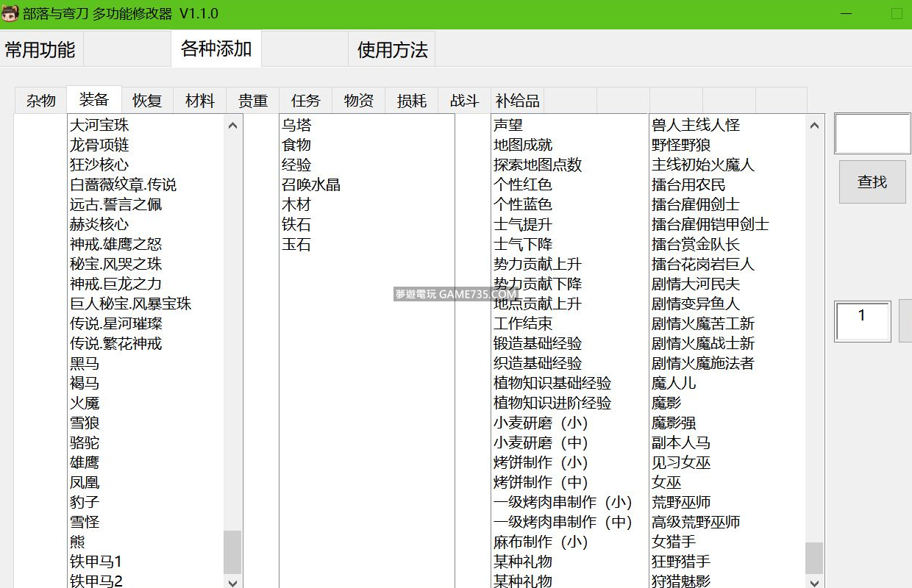Click the app icon in the title bar
The image size is (912, 588).
tap(10, 14)
